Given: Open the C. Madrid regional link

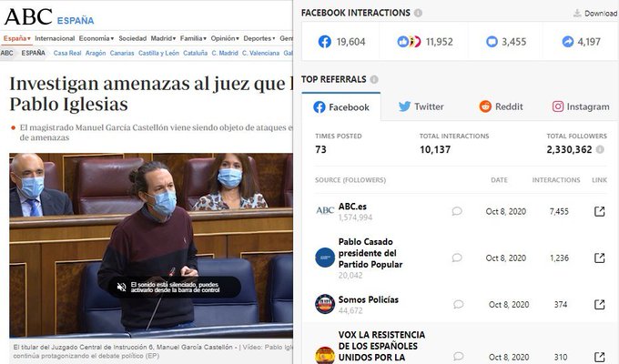Looking at the screenshot, I should 225,53.
